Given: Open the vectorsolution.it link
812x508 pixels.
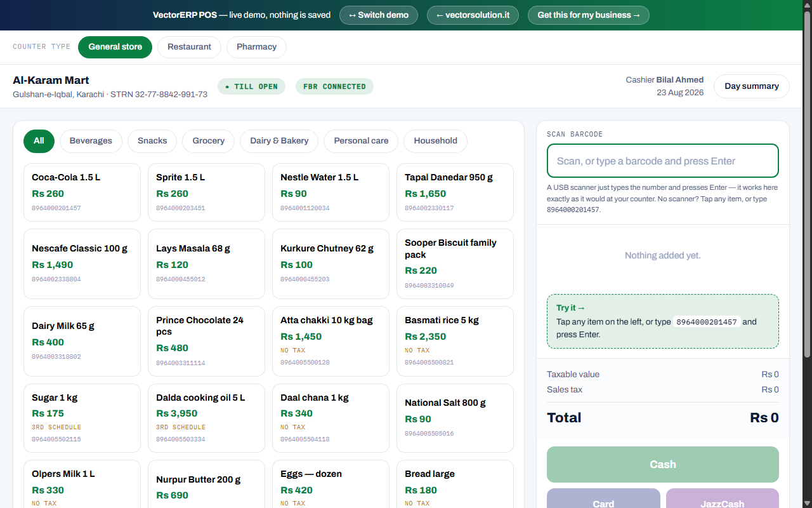Looking at the screenshot, I should point(473,15).
